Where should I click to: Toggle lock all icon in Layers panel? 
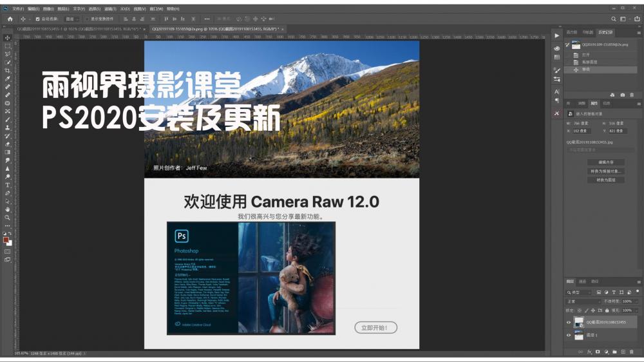[607, 310]
